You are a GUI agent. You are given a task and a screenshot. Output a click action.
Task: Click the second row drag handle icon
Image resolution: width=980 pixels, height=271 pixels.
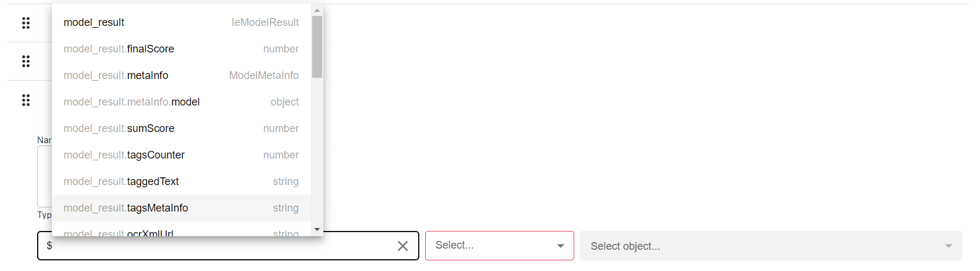pyautogui.click(x=26, y=61)
